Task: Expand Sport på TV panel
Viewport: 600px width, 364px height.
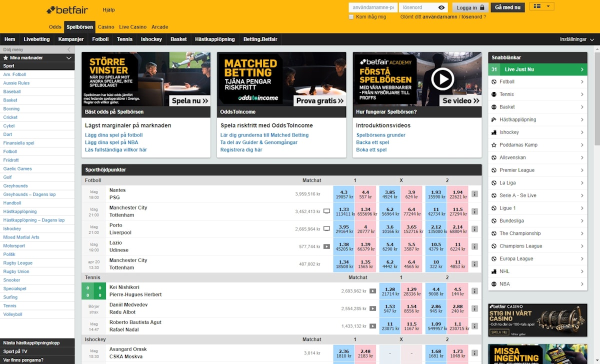Action: (x=37, y=351)
